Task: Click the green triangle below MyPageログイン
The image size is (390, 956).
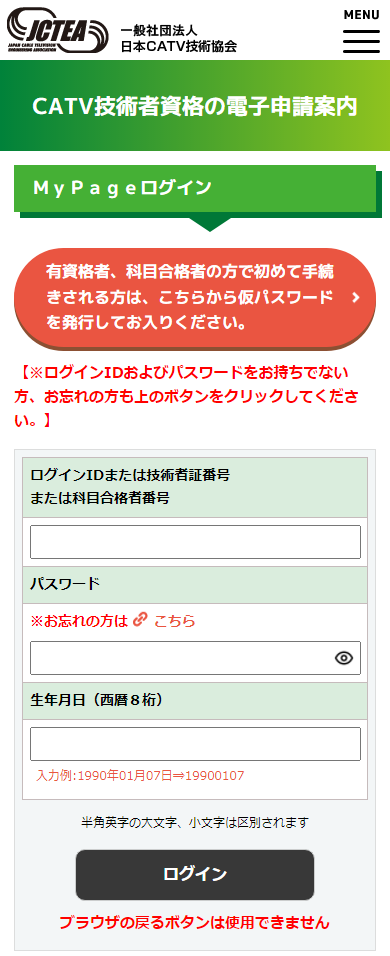Action: pos(209,224)
